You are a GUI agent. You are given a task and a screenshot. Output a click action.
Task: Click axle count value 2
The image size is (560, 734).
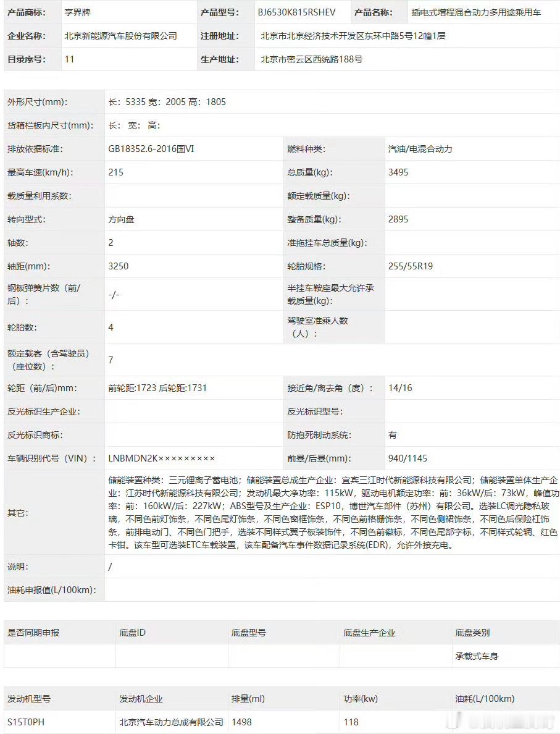tap(111, 243)
